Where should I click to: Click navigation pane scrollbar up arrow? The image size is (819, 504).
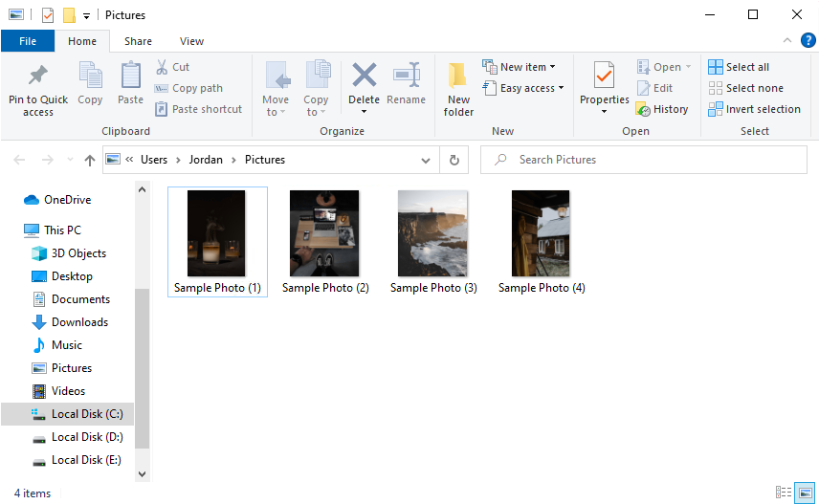pyautogui.click(x=142, y=190)
